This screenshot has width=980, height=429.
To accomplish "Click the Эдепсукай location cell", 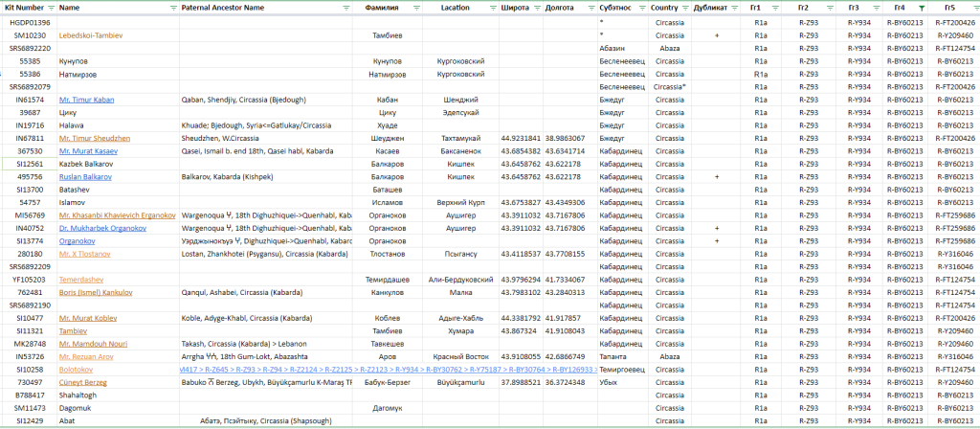I will (460, 113).
